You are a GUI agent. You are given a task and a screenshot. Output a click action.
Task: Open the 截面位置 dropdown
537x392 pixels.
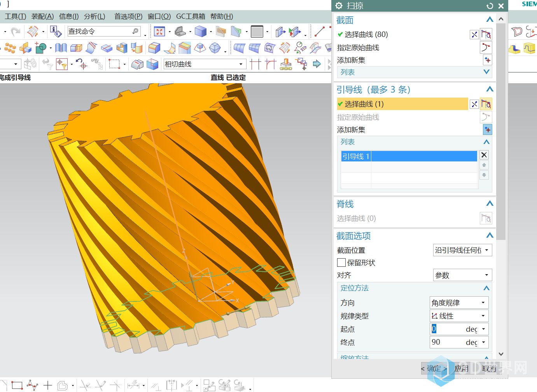point(463,250)
